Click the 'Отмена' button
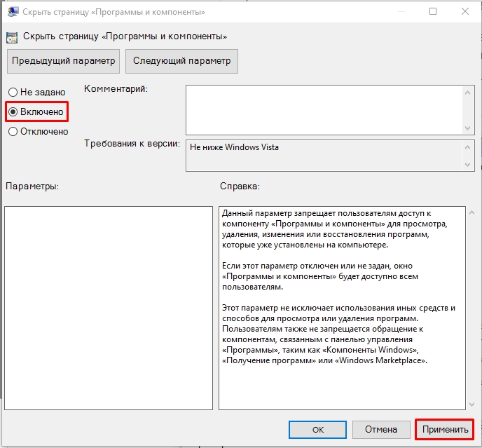Image resolution: width=482 pixels, height=448 pixels. coord(381,430)
